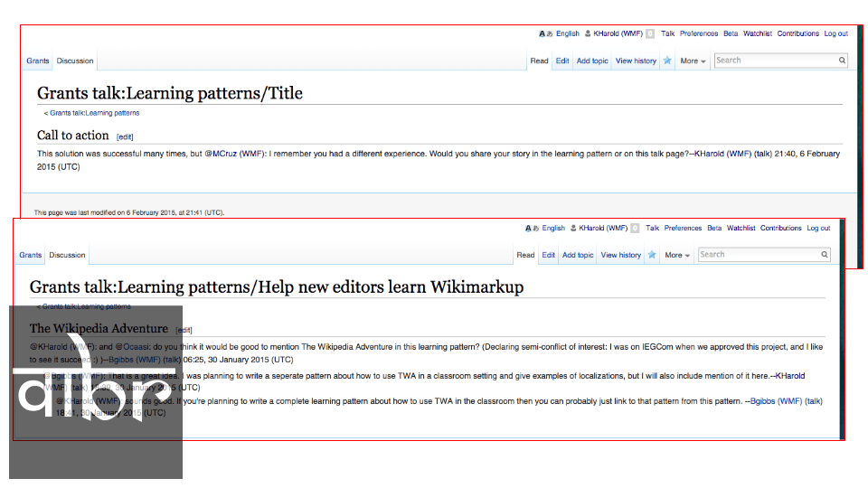Switch to the Read tab in the upper window
Screen dimensions: 868x488
tap(539, 61)
